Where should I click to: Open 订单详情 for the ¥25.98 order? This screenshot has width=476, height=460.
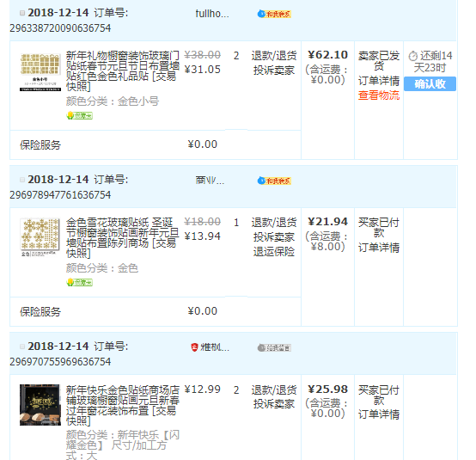[x=379, y=414]
